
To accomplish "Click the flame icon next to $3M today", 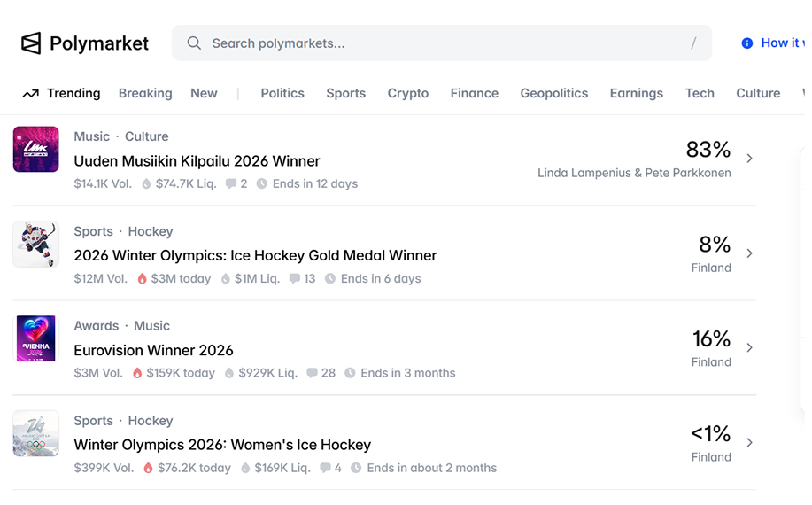I will point(142,278).
